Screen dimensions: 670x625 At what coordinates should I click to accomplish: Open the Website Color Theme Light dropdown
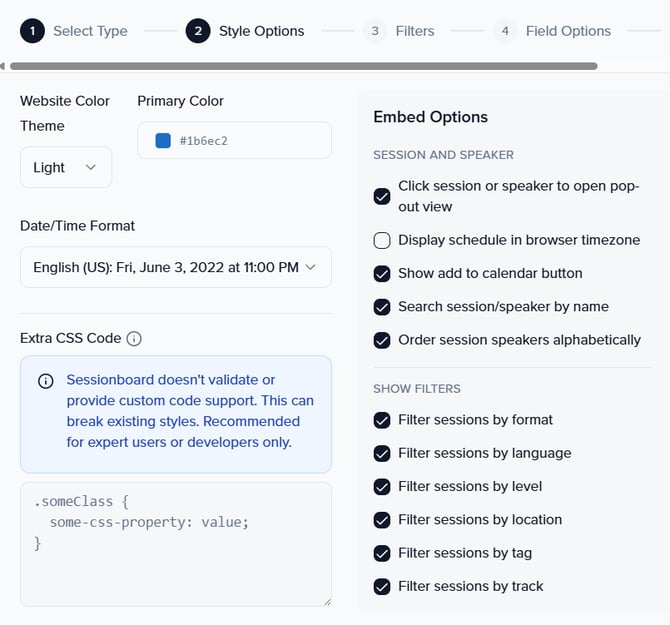point(66,167)
